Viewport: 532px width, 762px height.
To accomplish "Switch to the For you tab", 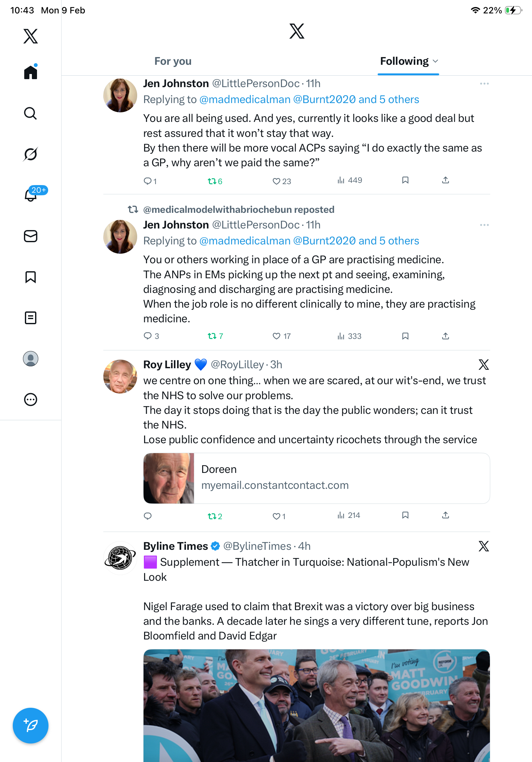I will [x=173, y=61].
